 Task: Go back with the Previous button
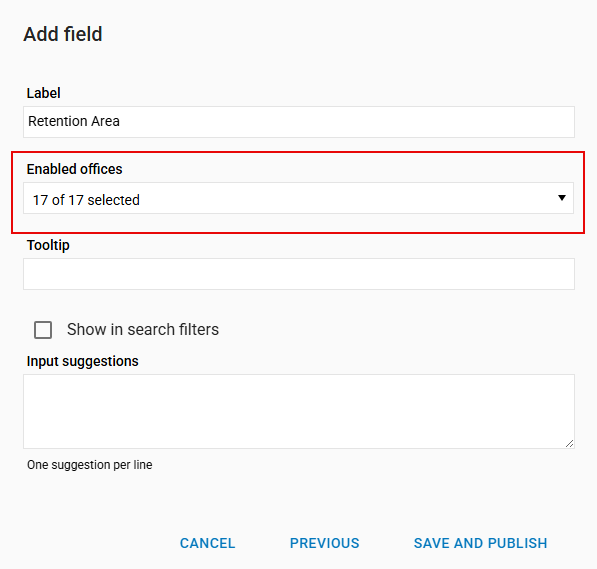point(324,543)
